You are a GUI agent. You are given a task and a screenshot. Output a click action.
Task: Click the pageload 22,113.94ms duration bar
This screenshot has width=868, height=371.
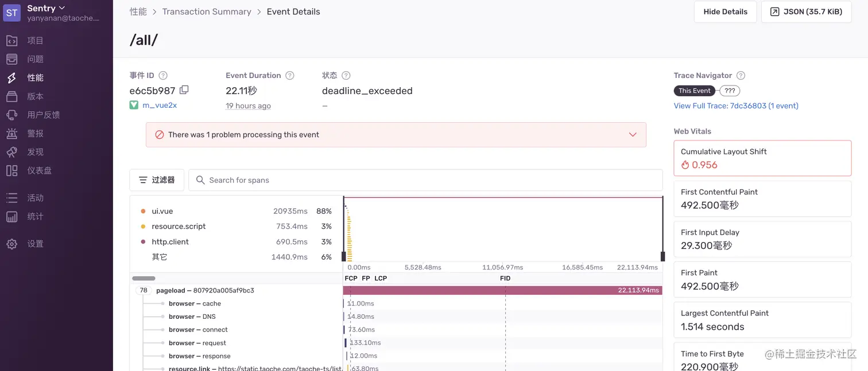[x=502, y=291]
